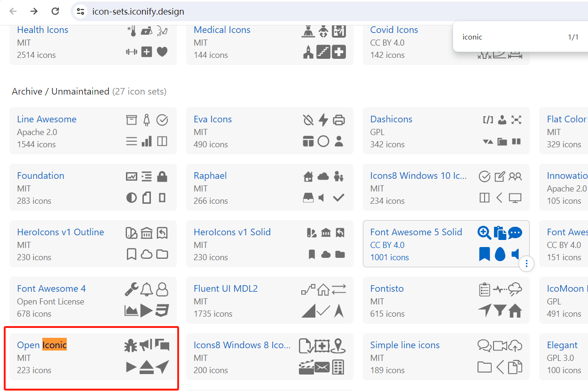588x391 pixels.
Task: Open the three-dot menu on Font Awesome 5 Solid
Action: [526, 263]
